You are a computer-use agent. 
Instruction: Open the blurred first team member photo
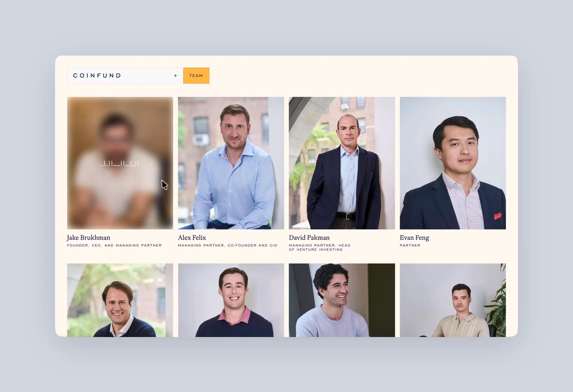(x=120, y=163)
